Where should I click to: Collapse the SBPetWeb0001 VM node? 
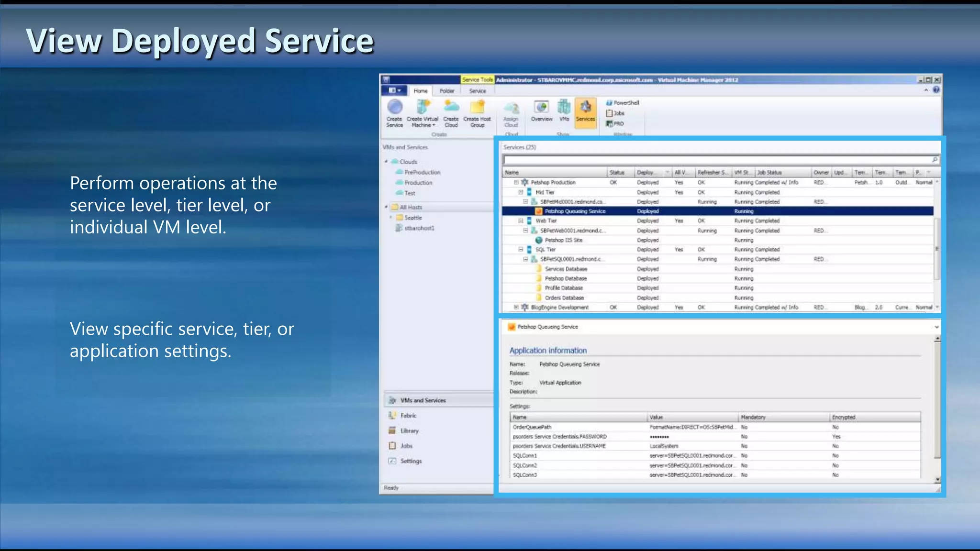(525, 230)
